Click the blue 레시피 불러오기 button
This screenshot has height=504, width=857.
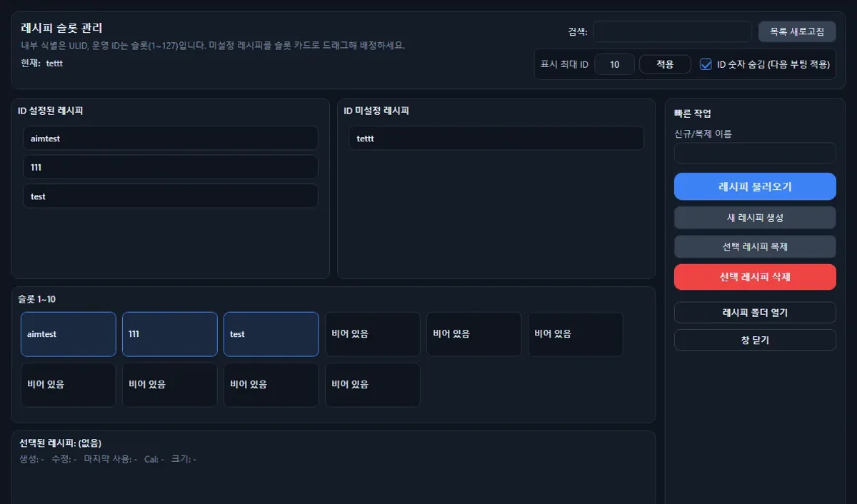click(755, 186)
